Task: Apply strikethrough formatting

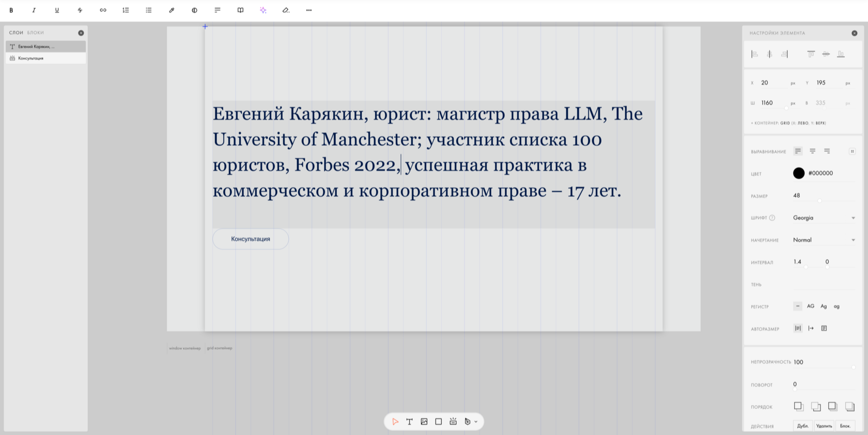Action: click(80, 10)
